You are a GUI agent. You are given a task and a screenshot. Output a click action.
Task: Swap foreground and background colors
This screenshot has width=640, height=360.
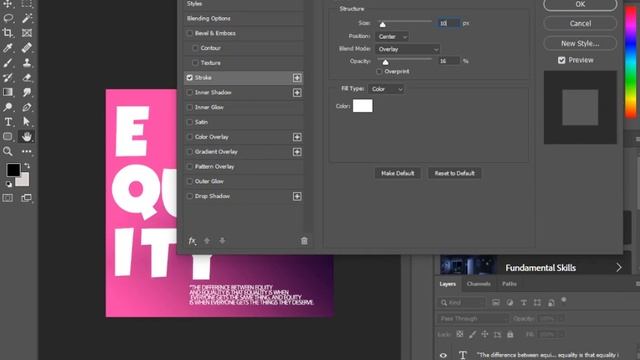tap(27, 166)
